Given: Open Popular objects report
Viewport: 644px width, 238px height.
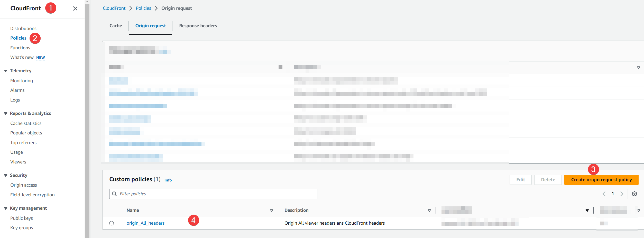Looking at the screenshot, I should click(26, 133).
